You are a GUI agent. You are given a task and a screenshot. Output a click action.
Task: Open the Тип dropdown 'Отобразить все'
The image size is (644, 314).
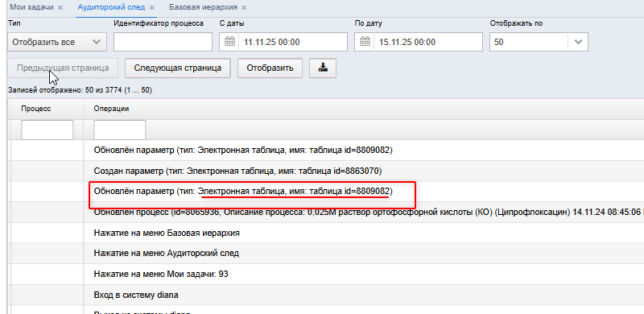coord(57,42)
